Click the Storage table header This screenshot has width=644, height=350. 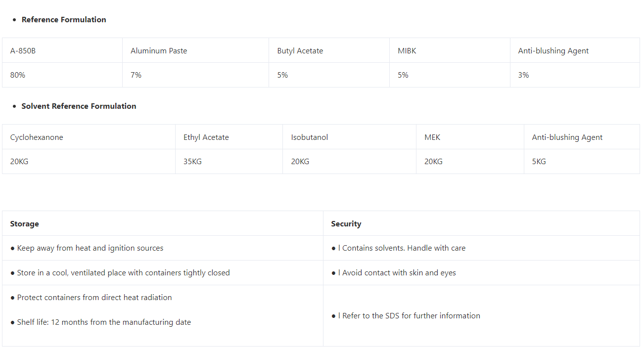163,223
